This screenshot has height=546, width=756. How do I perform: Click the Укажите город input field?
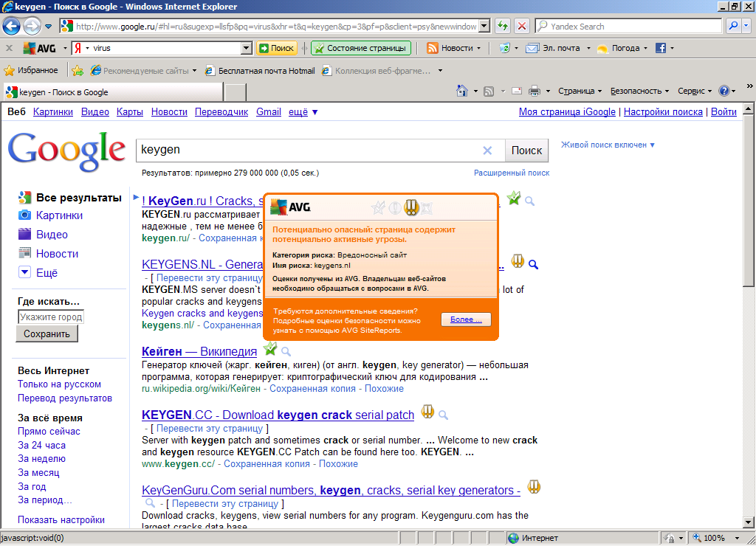tap(51, 317)
